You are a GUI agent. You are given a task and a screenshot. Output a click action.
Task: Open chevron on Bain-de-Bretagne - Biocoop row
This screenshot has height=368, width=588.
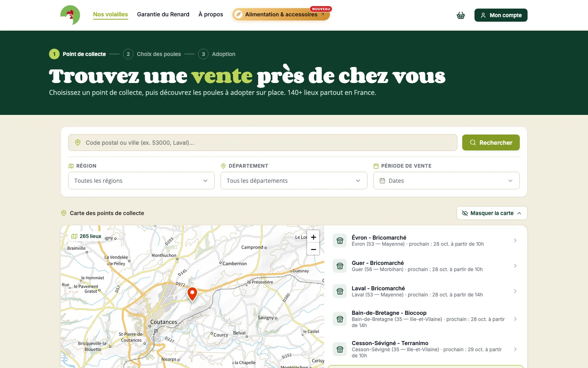point(515,319)
